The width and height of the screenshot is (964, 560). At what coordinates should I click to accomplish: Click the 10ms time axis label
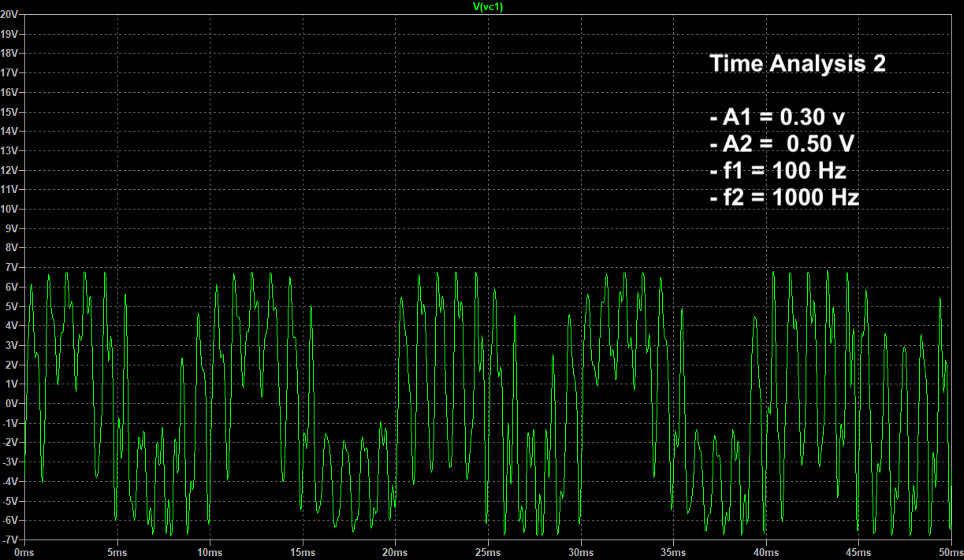pos(210,551)
